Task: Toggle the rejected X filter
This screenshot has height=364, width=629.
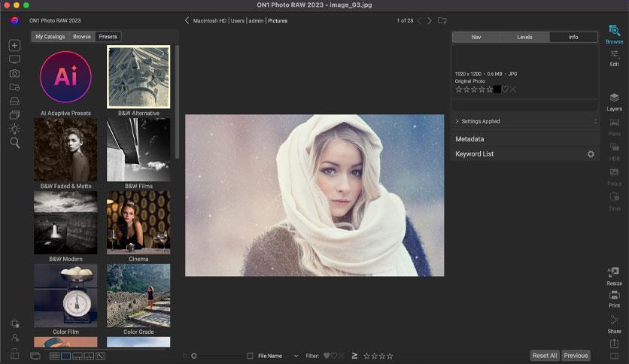Action: (x=341, y=356)
